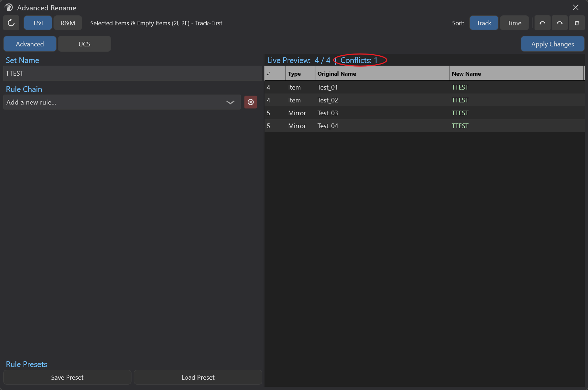Select the Test_04 row
The image size is (588, 390).
coord(424,126)
